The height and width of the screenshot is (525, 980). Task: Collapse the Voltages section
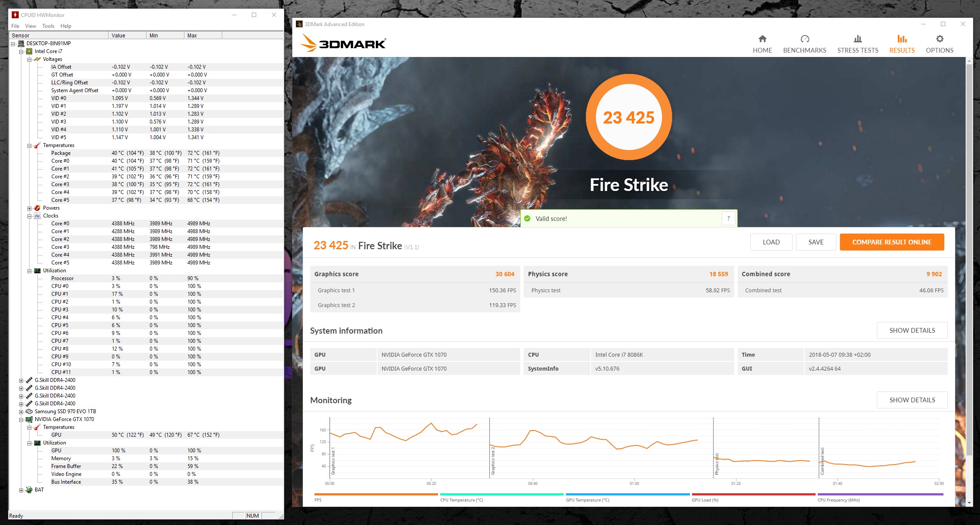tap(29, 59)
